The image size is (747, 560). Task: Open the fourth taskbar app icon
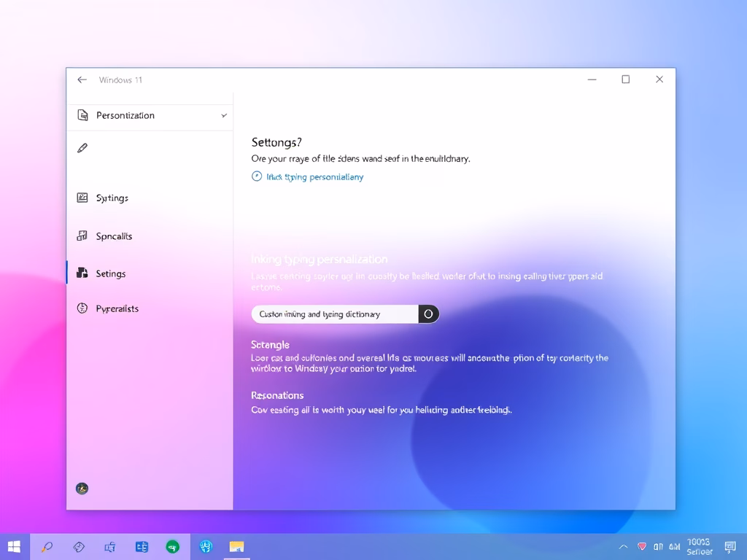(110, 547)
